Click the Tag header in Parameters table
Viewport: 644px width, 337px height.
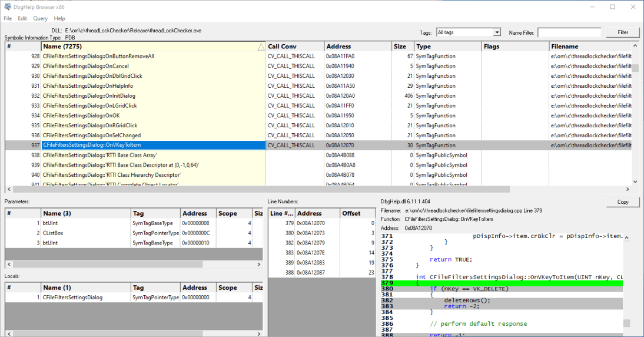(155, 213)
